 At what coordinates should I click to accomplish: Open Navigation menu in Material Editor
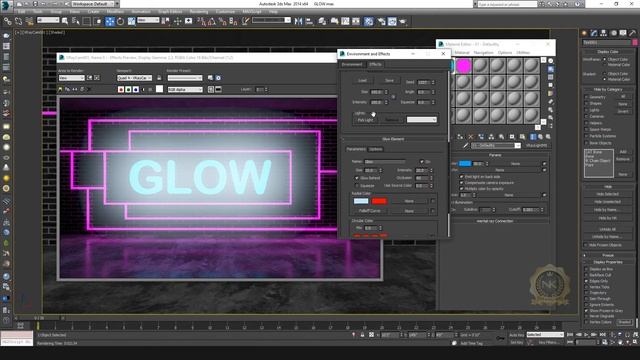[483, 53]
